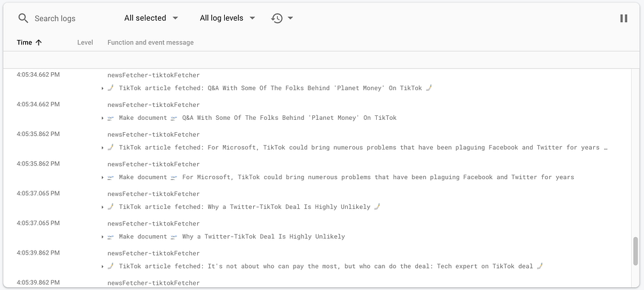Viewport: 644px width, 290px height.
Task: Select first 4:05:34.662 PM timestamp
Action: (x=38, y=75)
